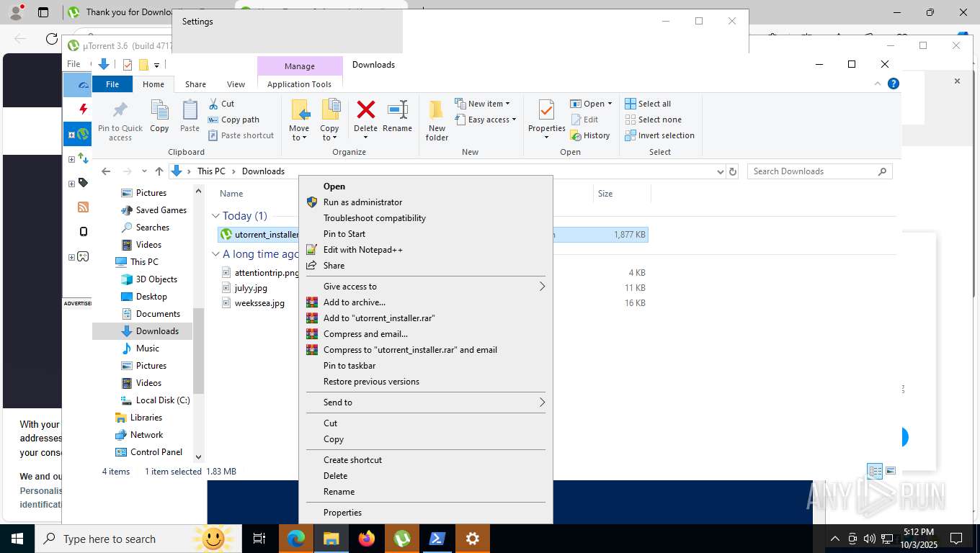Go up one folder level arrow
Screen dimensions: 980x553
(159, 171)
